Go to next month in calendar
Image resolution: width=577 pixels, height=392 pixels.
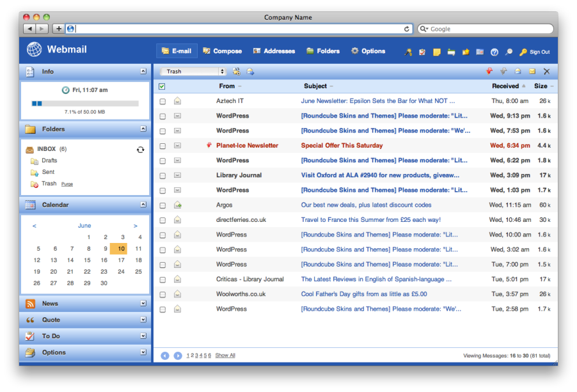136,226
